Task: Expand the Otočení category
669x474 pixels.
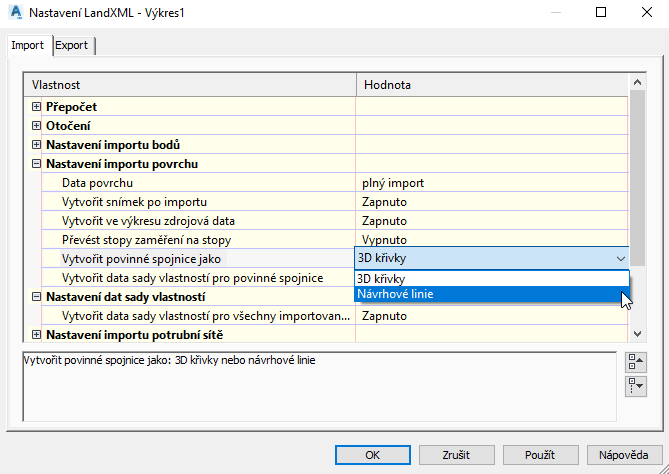Action: click(37, 126)
